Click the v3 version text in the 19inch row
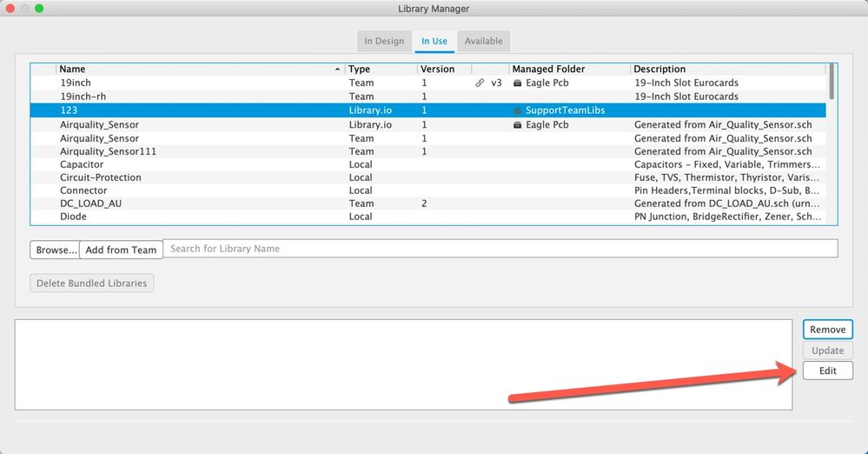This screenshot has width=868, height=454. (496, 83)
